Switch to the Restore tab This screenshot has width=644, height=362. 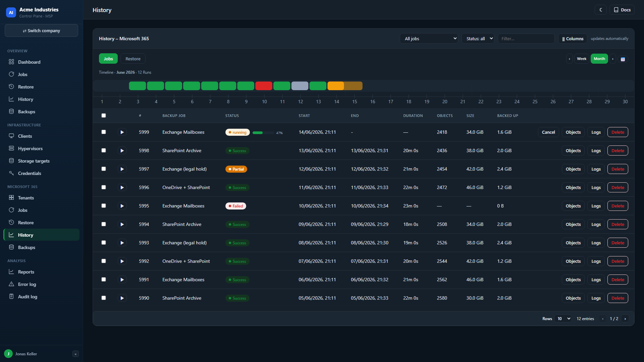(x=133, y=59)
